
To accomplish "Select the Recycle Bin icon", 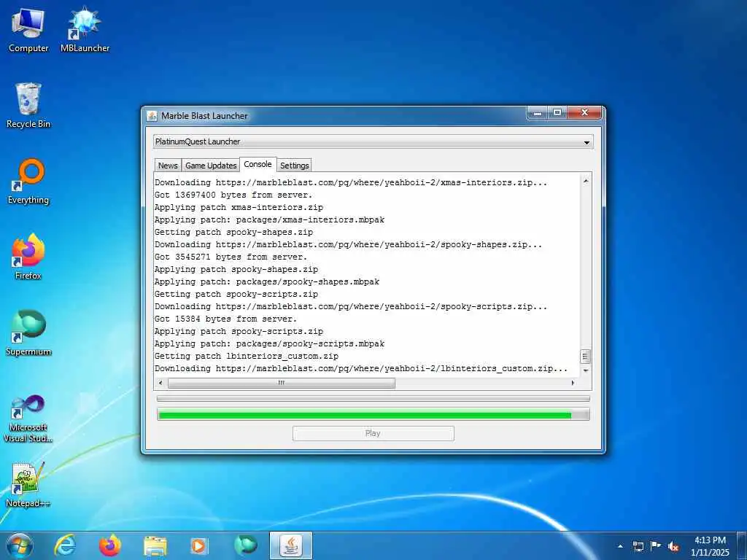I will pyautogui.click(x=28, y=106).
